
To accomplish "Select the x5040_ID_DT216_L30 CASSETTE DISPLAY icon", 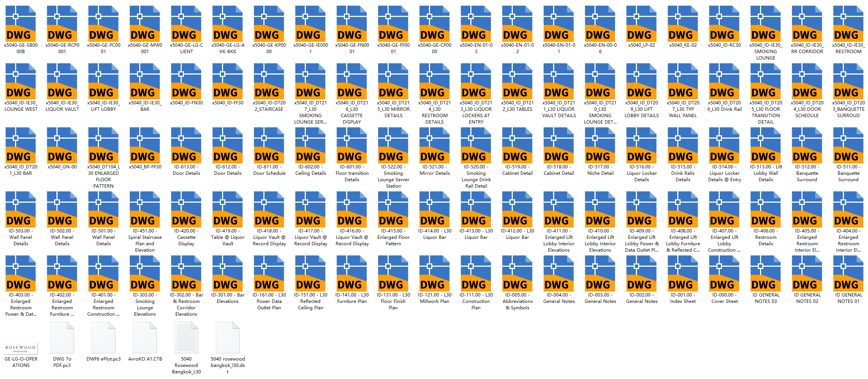I will click(x=352, y=81).
